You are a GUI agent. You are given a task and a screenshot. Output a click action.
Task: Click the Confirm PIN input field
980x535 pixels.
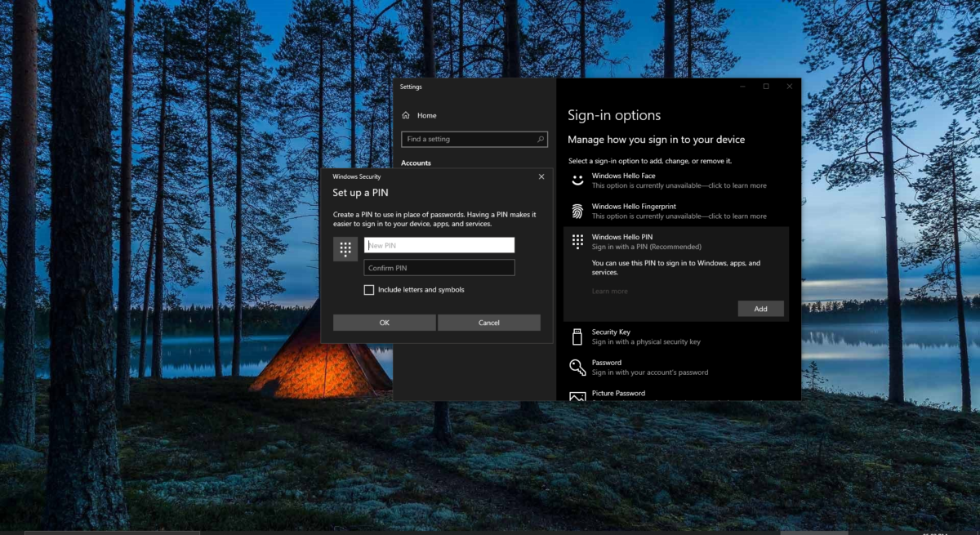439,267
